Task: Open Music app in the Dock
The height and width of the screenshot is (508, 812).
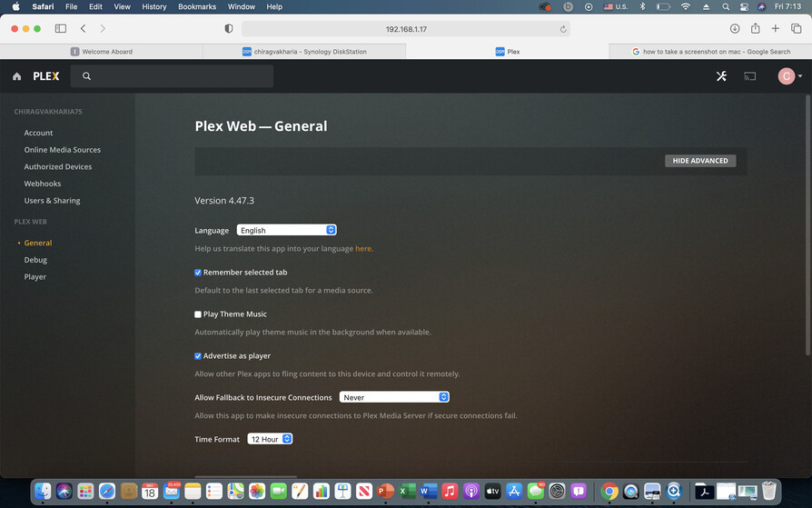Action: pyautogui.click(x=450, y=491)
